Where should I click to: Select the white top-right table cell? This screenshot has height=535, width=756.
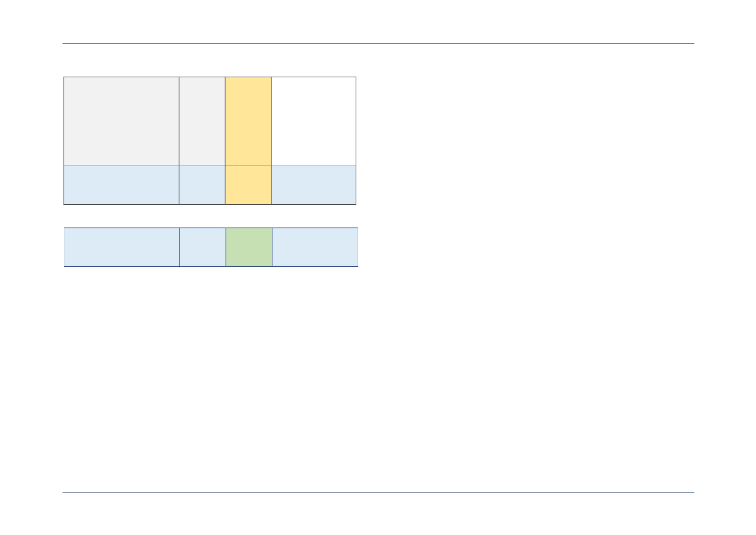tap(313, 121)
